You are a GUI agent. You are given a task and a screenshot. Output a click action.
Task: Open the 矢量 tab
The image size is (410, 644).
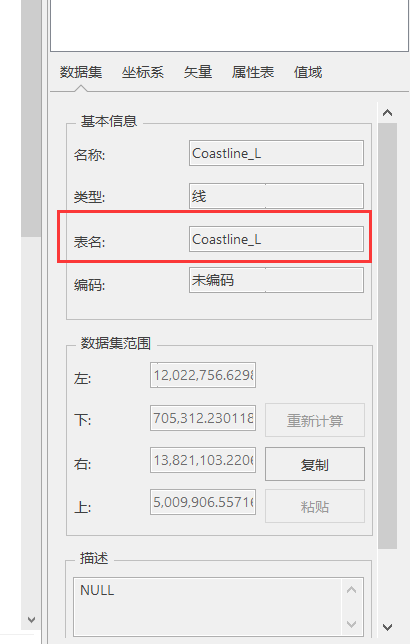[x=198, y=73]
